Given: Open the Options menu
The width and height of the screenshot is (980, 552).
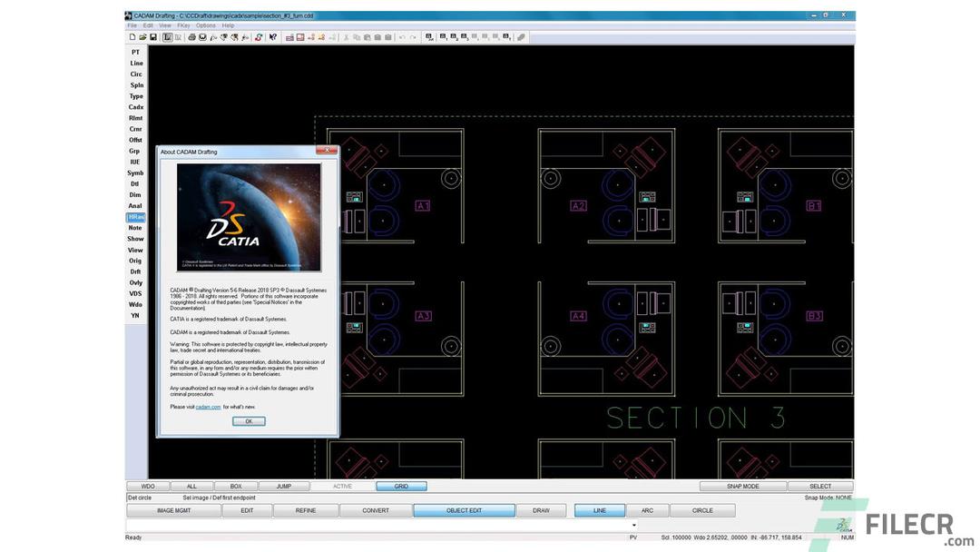Looking at the screenshot, I should pyautogui.click(x=206, y=25).
